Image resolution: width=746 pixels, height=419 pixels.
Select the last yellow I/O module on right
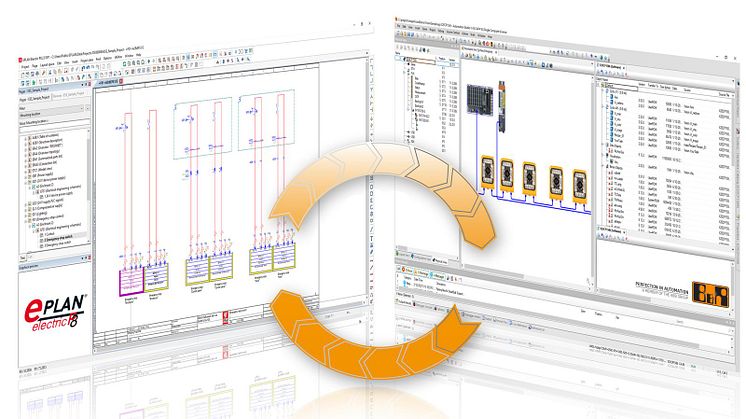[x=579, y=186]
